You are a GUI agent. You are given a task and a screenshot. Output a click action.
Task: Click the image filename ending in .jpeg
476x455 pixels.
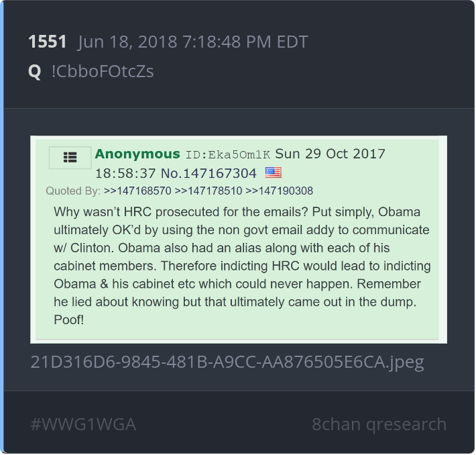(x=227, y=362)
